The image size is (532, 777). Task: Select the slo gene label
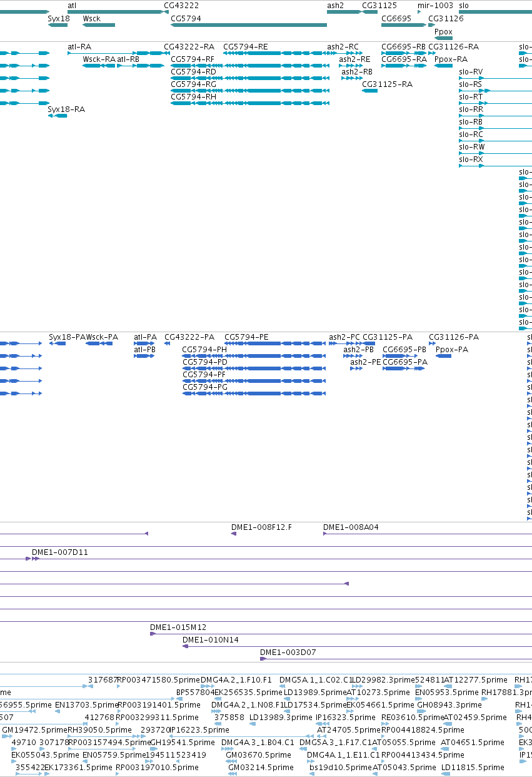pyautogui.click(x=464, y=5)
